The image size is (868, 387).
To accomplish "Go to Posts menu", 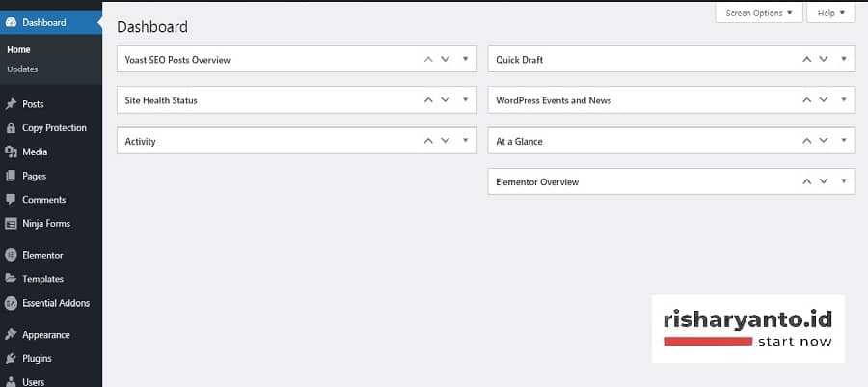I will (x=51, y=104).
